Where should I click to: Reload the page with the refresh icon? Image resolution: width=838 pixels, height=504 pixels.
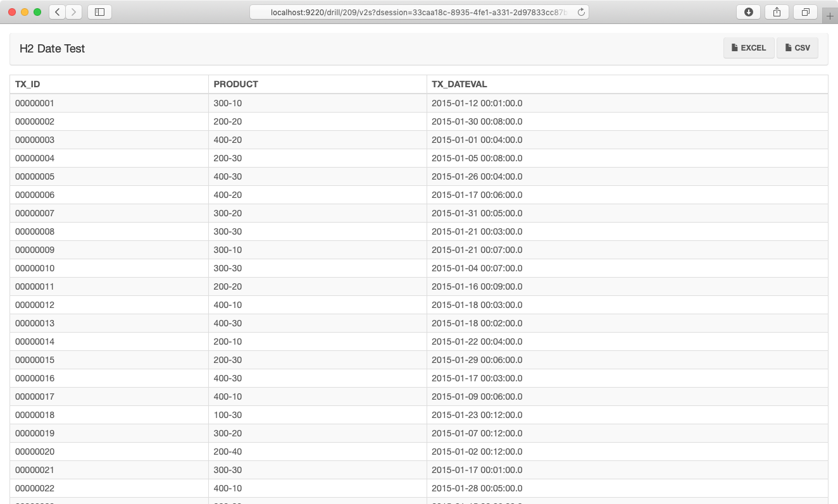pyautogui.click(x=581, y=12)
